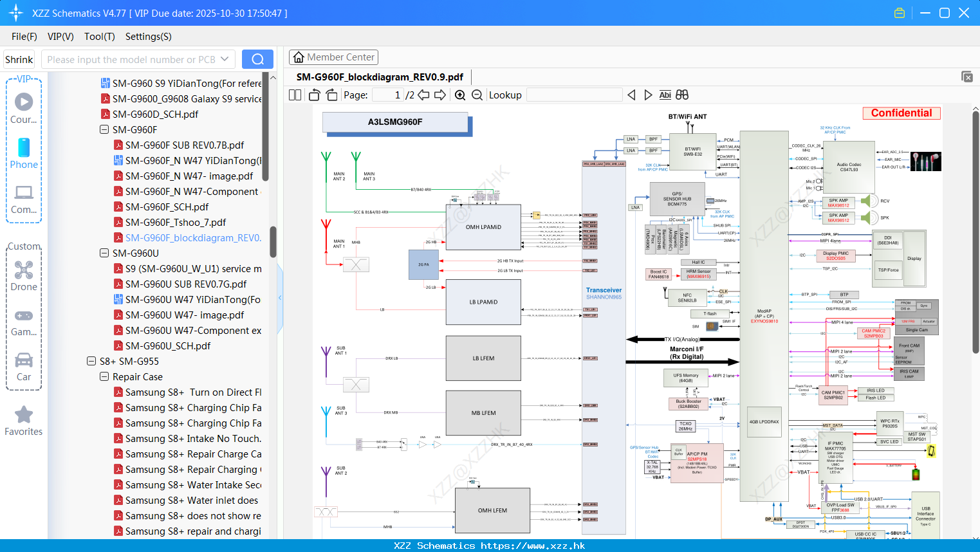Click the PDF viewer vertical scrollbar

[975, 232]
